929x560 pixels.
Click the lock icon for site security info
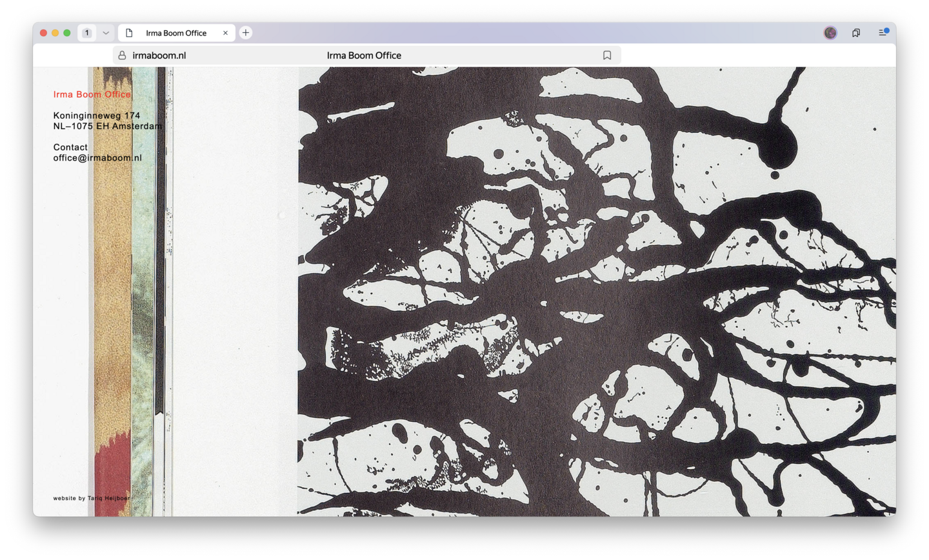pyautogui.click(x=122, y=55)
